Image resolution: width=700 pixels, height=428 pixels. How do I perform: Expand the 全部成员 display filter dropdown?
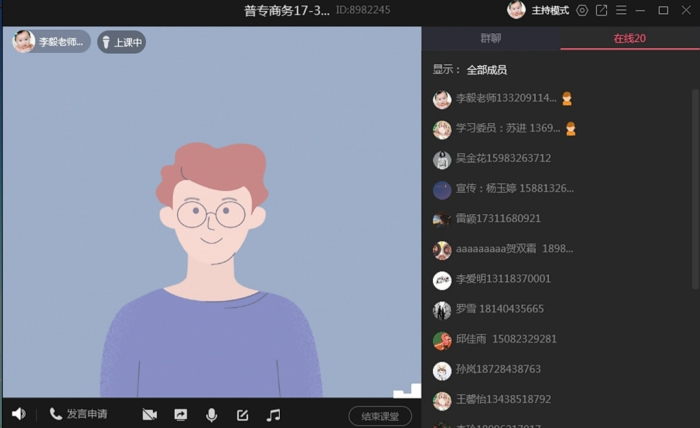(486, 70)
